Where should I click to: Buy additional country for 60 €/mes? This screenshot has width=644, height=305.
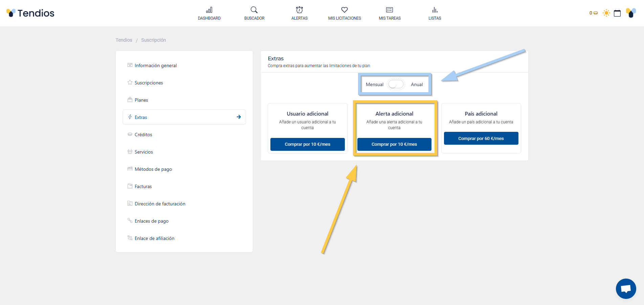[481, 139]
